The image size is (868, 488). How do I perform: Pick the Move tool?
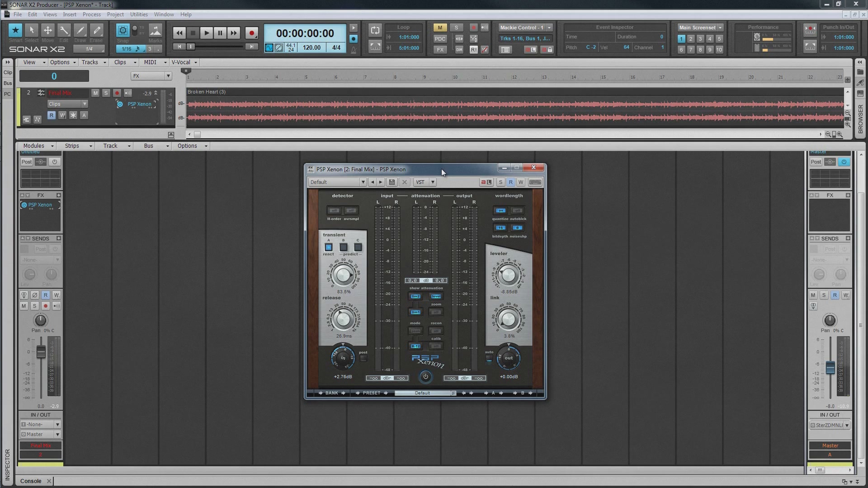[47, 30]
